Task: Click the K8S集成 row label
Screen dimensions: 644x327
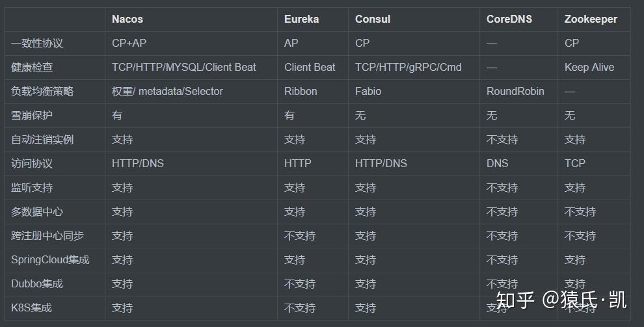Action: 32,307
